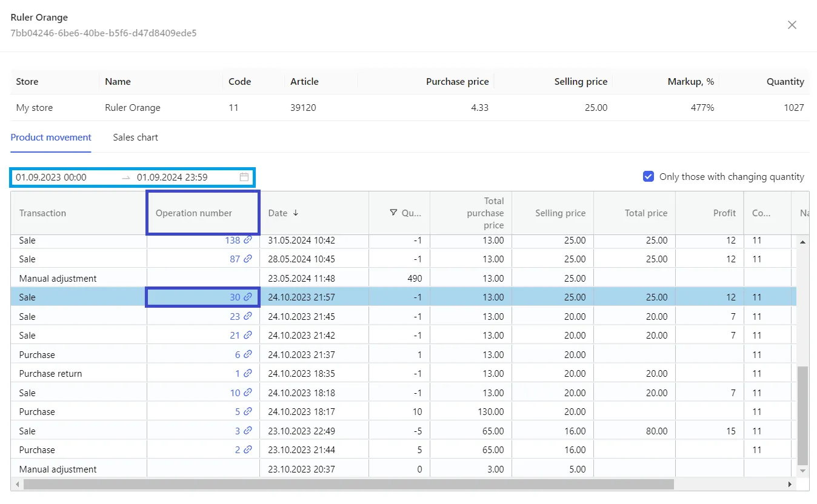Open link icon for Purchase return operation 1
The image size is (817, 504).
coord(248,374)
